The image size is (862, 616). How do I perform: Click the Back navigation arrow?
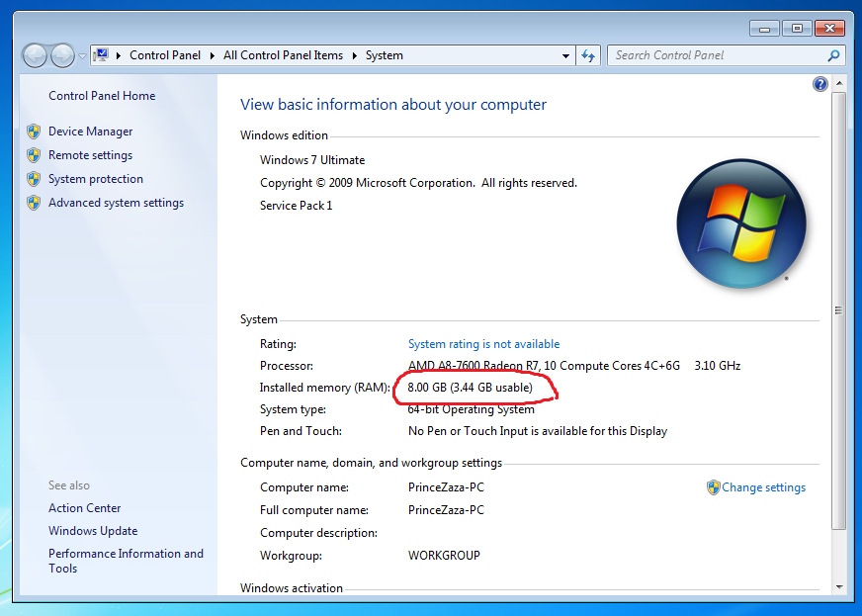pyautogui.click(x=35, y=55)
